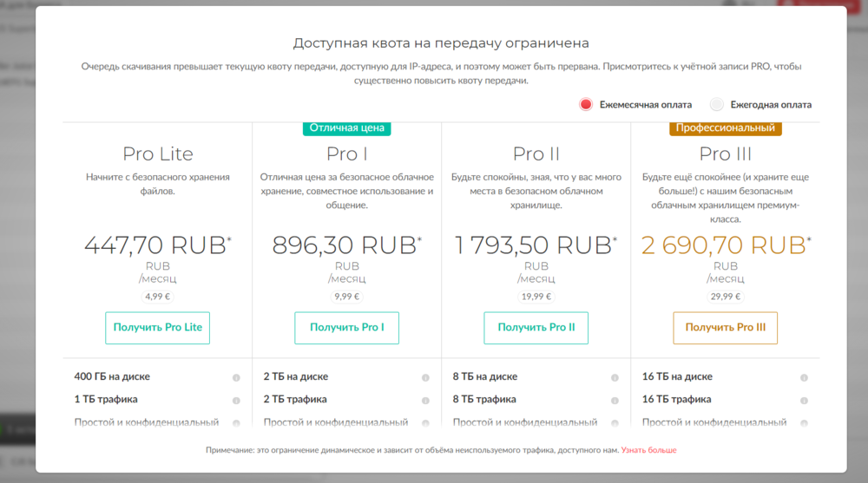The image size is (868, 483).
Task: Info icon next to 400 ГБ на диске
Action: (x=236, y=378)
